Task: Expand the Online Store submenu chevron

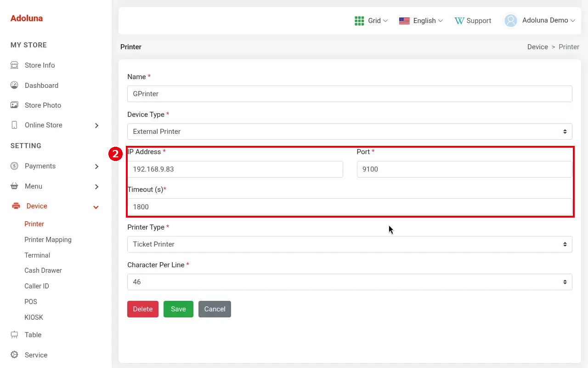Action: tap(96, 126)
